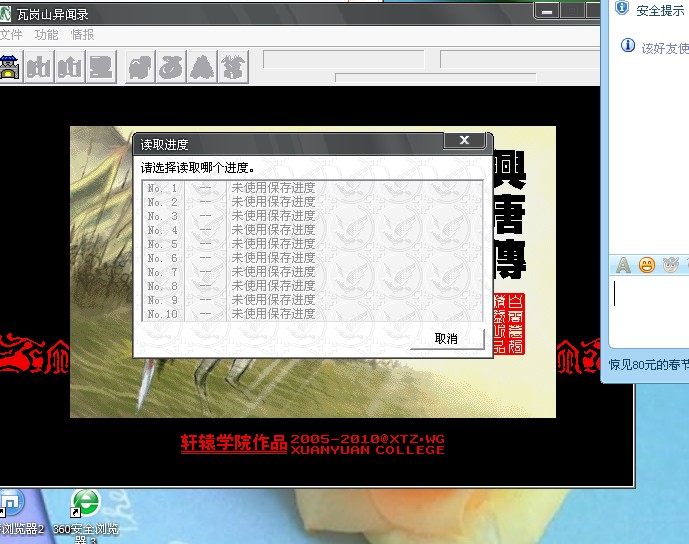Click the second empty status box in toolbar
Screen dimensions: 689x544
click(520, 59)
